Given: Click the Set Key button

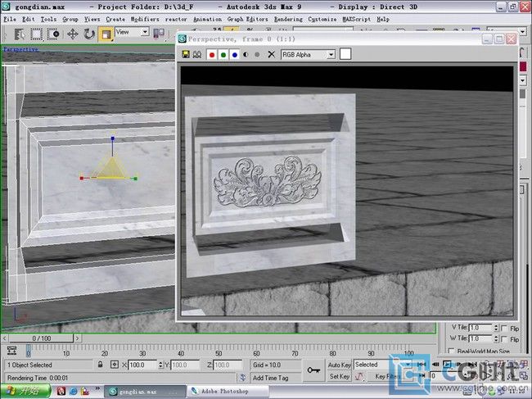Looking at the screenshot, I should point(339,376).
